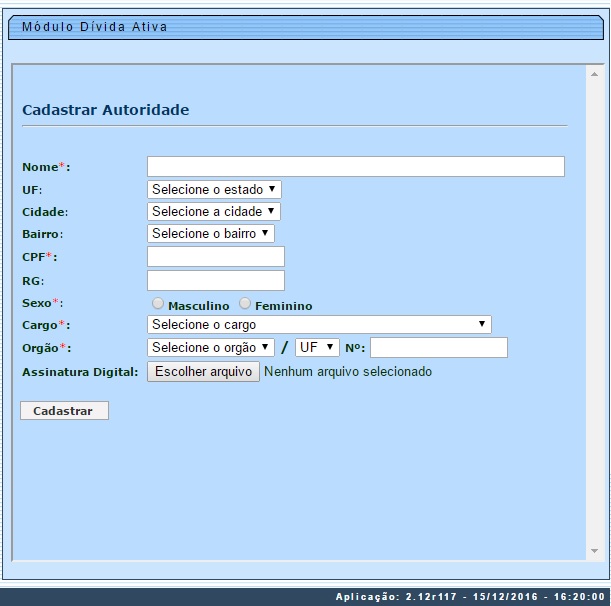The width and height of the screenshot is (611, 606).
Task: Click the scrollbar down arrow
Action: [x=594, y=551]
